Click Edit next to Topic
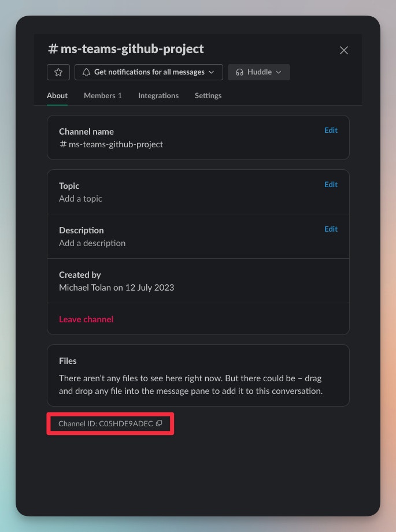This screenshot has width=396, height=532. coord(331,185)
